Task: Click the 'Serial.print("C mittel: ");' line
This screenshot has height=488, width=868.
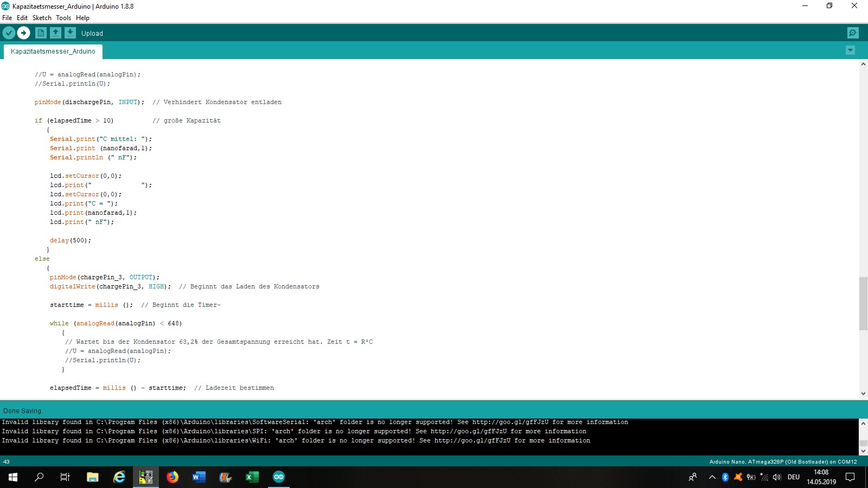Action: (101, 139)
